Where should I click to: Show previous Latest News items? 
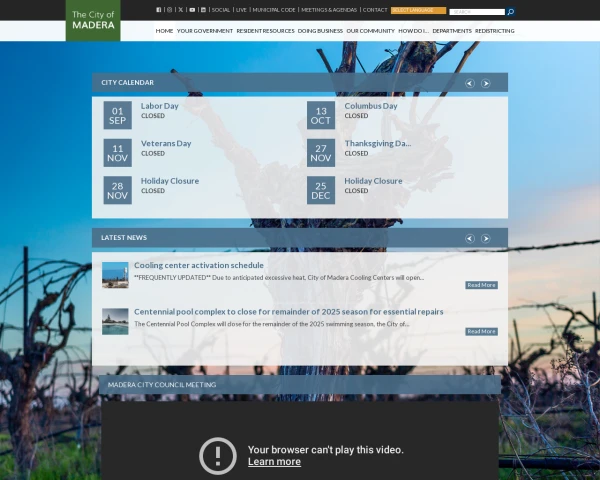[x=470, y=238]
